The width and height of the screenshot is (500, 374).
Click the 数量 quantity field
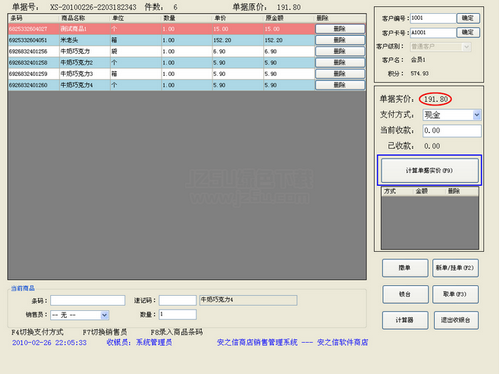click(178, 315)
